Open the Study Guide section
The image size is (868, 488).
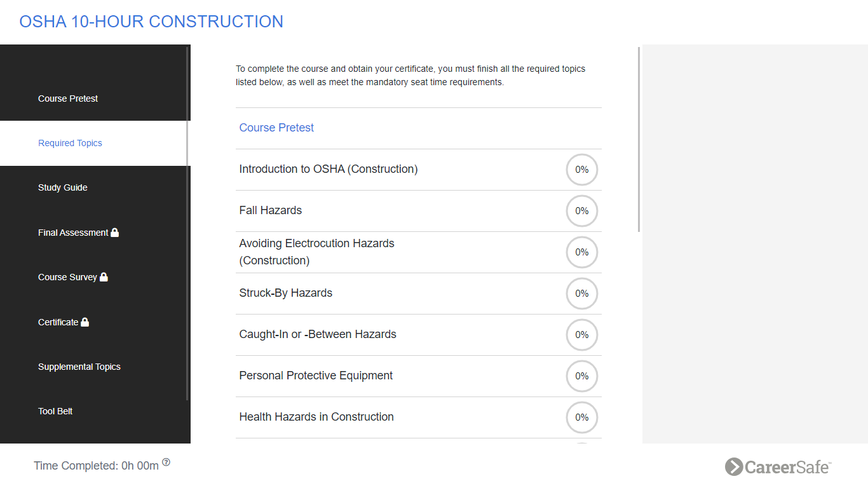62,187
